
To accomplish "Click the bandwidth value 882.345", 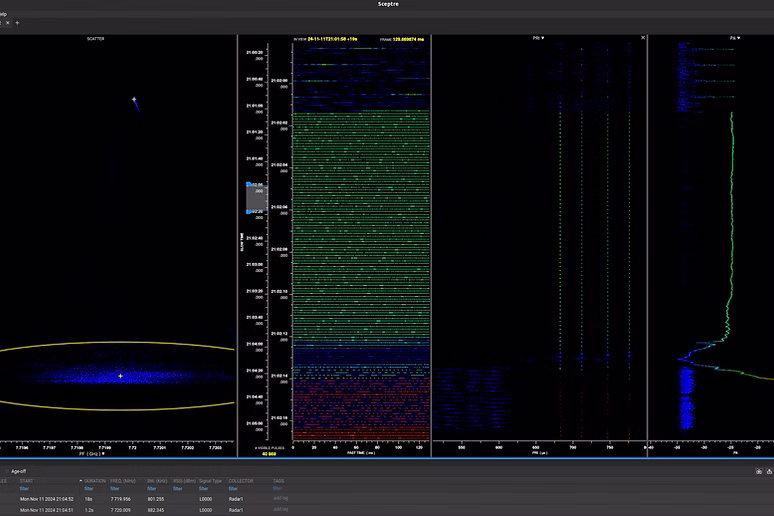I will point(155,510).
